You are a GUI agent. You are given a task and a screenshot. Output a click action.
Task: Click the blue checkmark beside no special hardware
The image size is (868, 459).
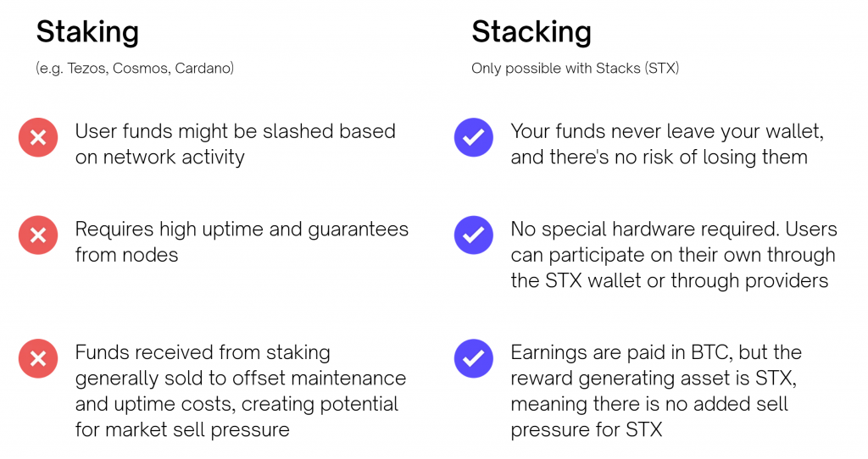[x=474, y=235]
